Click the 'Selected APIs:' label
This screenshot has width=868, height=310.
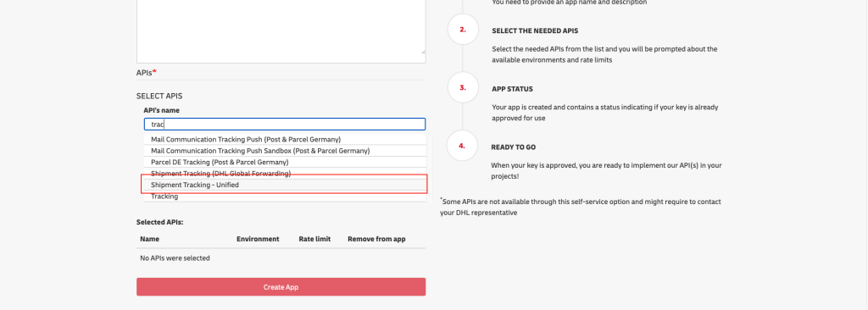coord(159,222)
